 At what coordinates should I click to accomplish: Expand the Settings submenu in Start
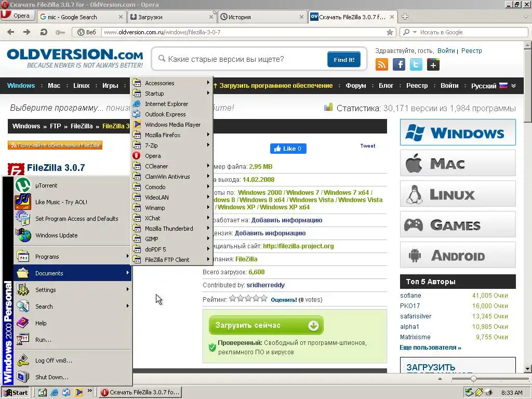(73, 290)
